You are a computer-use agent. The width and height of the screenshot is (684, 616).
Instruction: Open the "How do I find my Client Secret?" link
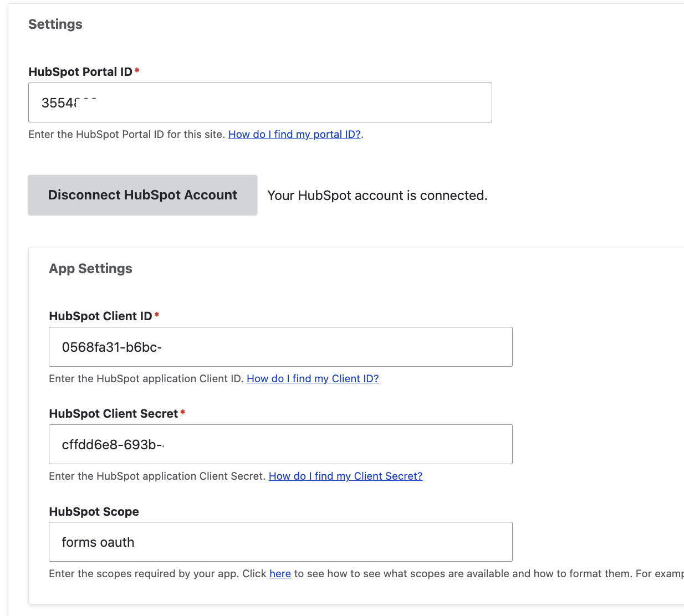(345, 476)
